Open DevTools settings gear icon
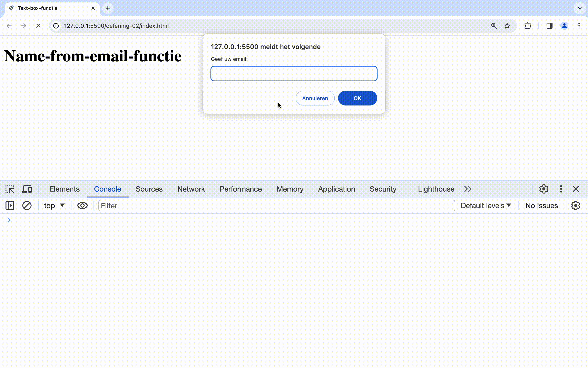The image size is (588, 368). point(544,189)
